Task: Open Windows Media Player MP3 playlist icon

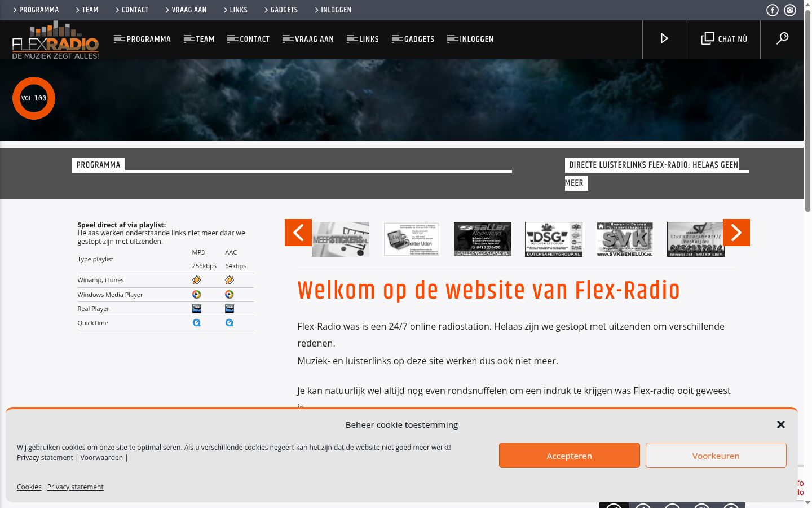Action: coord(197,294)
